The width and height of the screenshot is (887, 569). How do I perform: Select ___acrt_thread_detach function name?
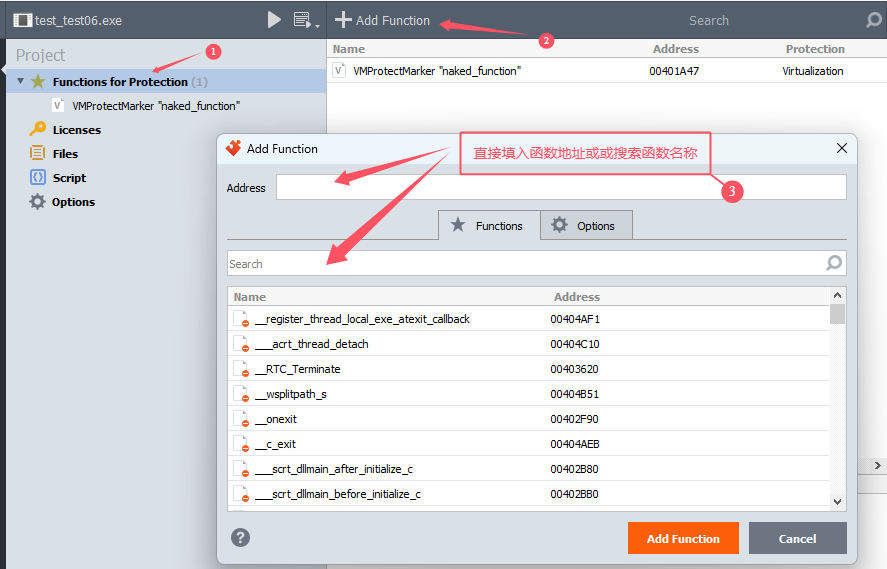[311, 344]
